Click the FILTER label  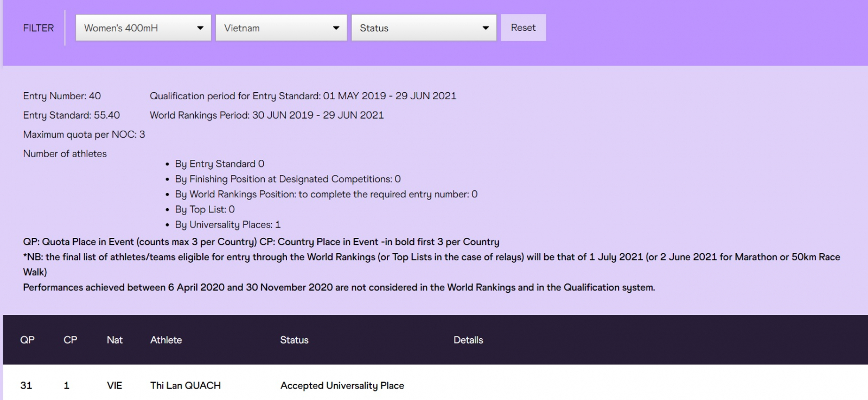coord(39,28)
